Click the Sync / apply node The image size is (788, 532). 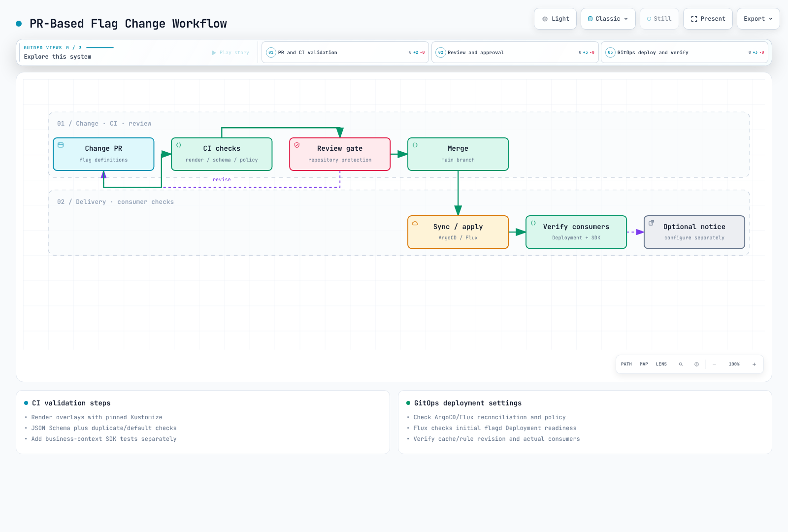tap(458, 232)
